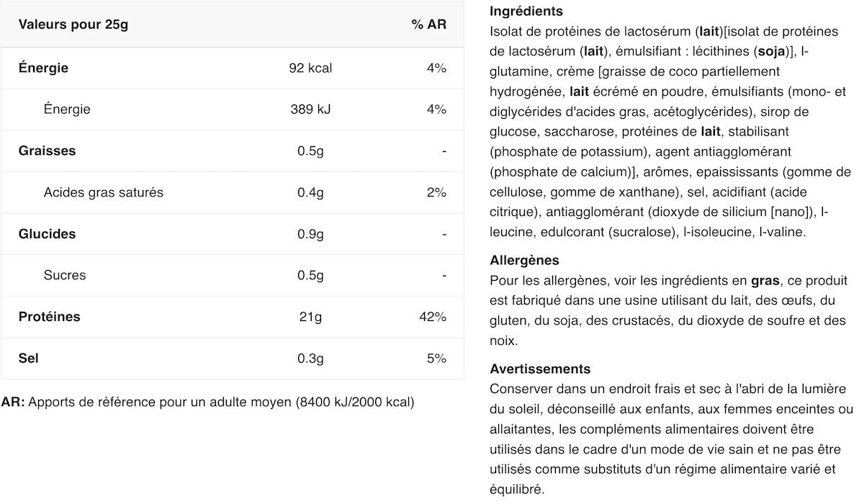Click the "0.9g" carbohydrates value

point(310,234)
